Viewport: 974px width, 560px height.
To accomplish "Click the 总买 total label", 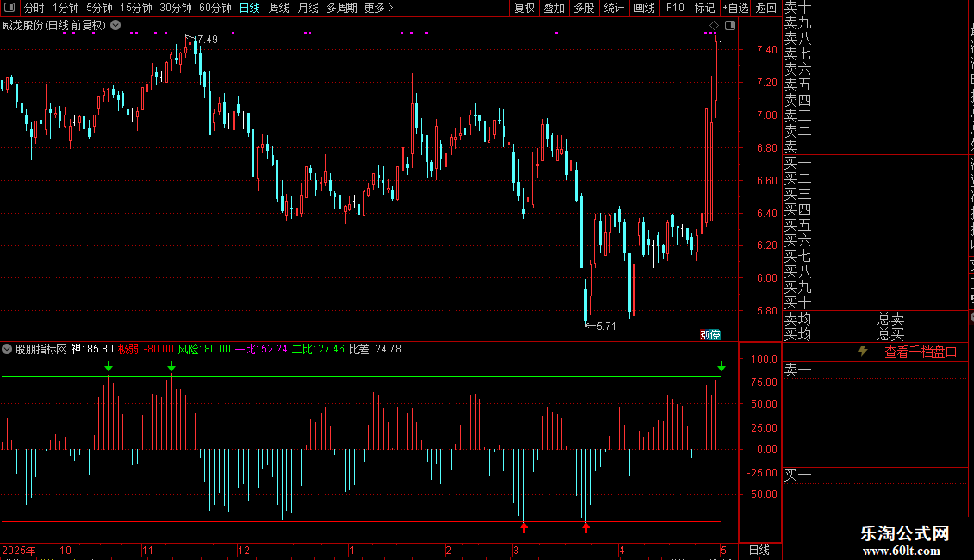I will click(x=890, y=334).
